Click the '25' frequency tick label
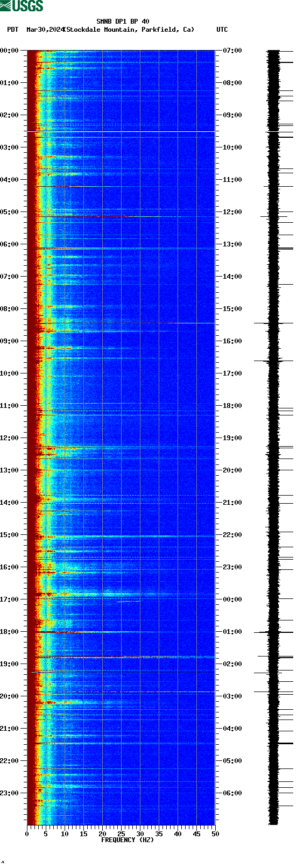The height and width of the screenshot is (868, 297). coord(121,834)
